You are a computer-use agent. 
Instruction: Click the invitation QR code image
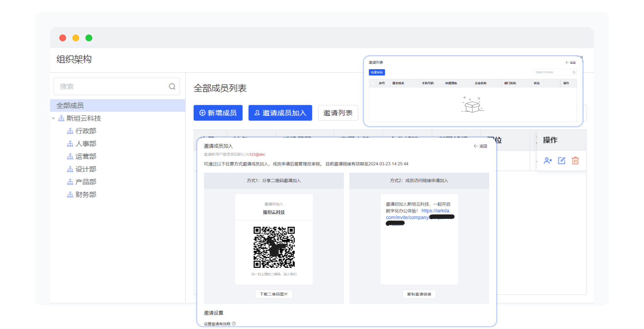274,247
